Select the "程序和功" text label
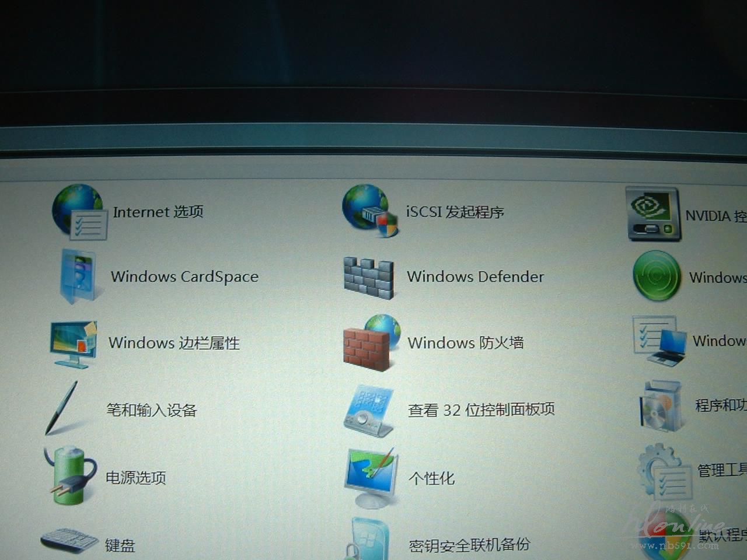This screenshot has width=747, height=560. point(721,405)
